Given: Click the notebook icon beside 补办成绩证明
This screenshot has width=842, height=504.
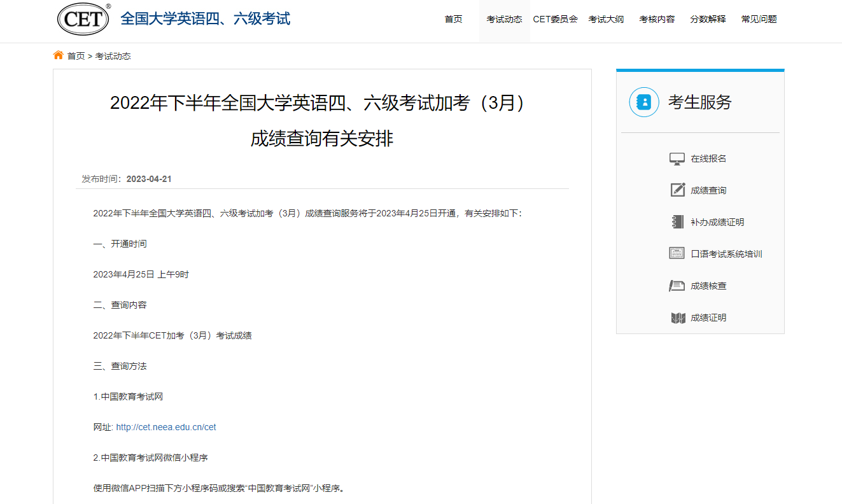Looking at the screenshot, I should coord(677,222).
